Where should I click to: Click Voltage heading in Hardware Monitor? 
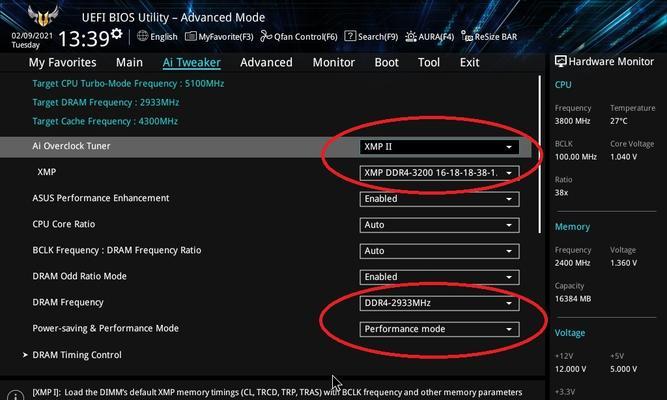coord(570,333)
